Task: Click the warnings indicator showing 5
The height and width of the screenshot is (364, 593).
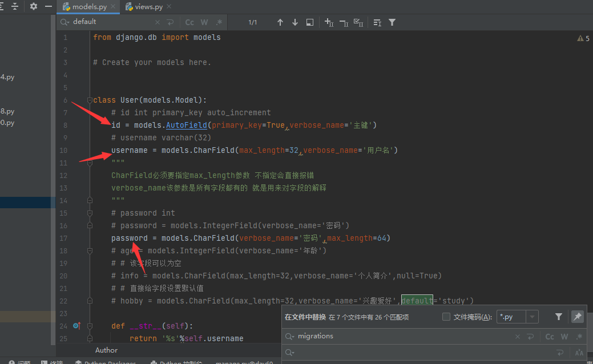Action: click(583, 38)
